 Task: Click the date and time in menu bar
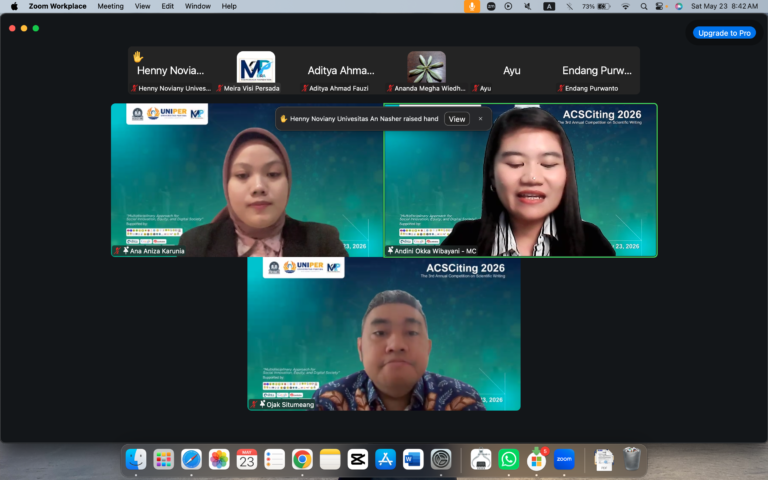click(x=724, y=6)
